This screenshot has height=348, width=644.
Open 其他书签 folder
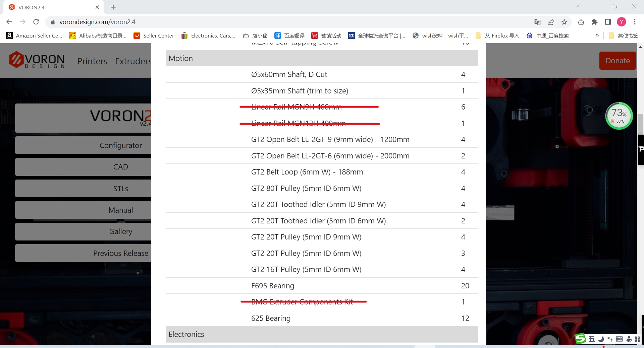click(623, 36)
